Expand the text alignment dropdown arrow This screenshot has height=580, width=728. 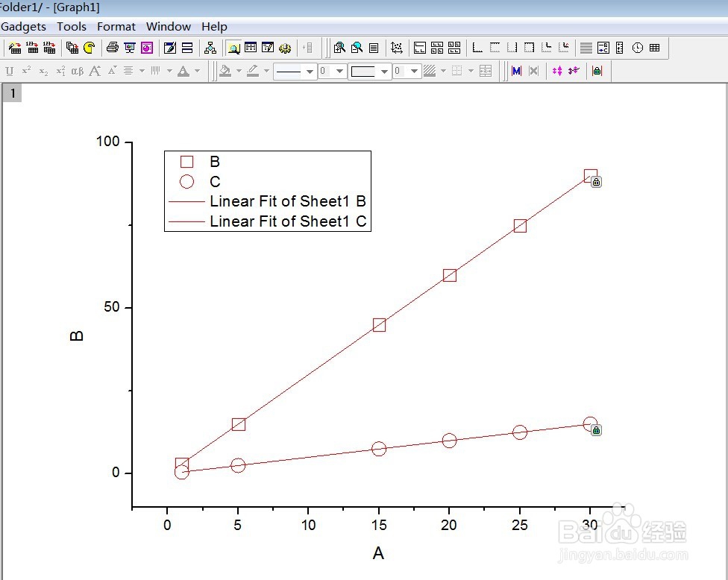point(142,71)
